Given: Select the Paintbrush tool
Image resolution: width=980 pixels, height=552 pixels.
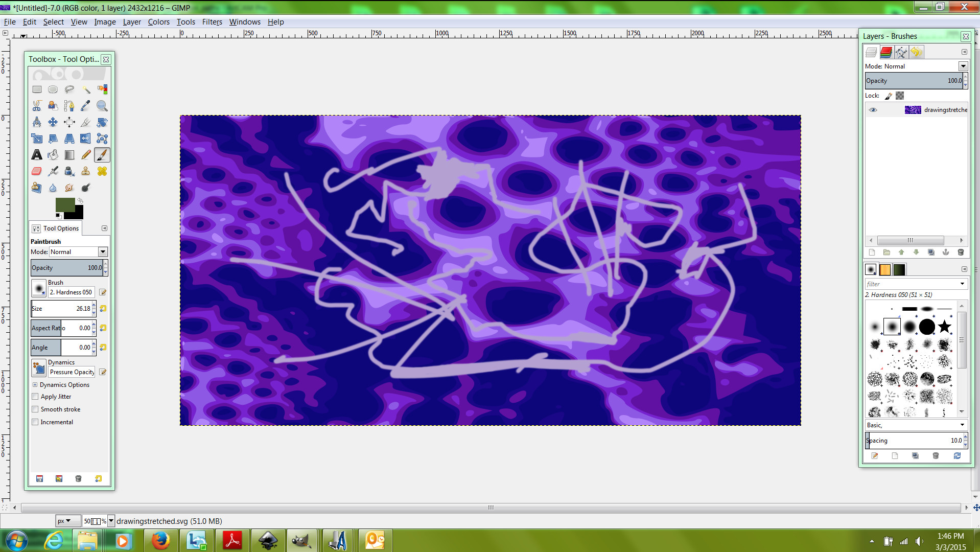Looking at the screenshot, I should (102, 155).
